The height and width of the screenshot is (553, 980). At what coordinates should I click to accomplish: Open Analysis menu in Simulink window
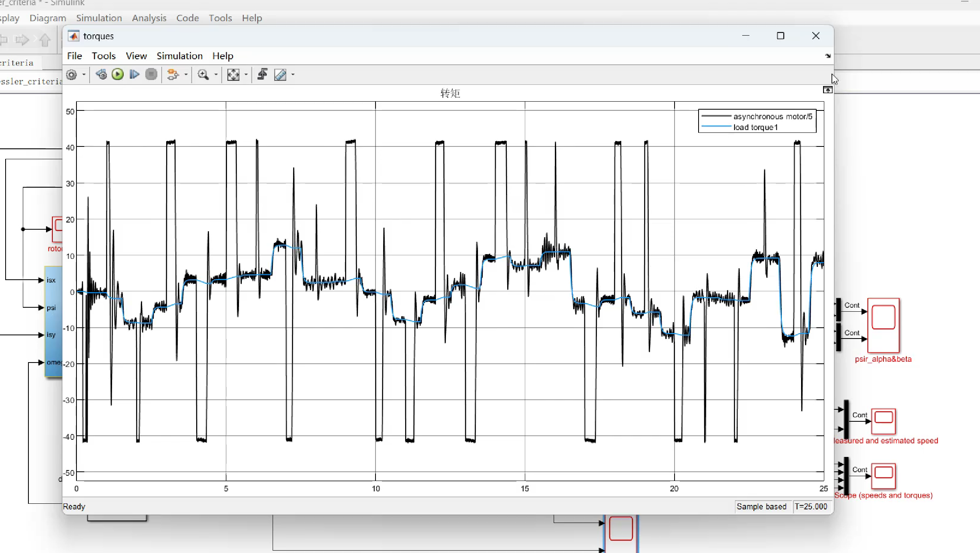point(149,18)
